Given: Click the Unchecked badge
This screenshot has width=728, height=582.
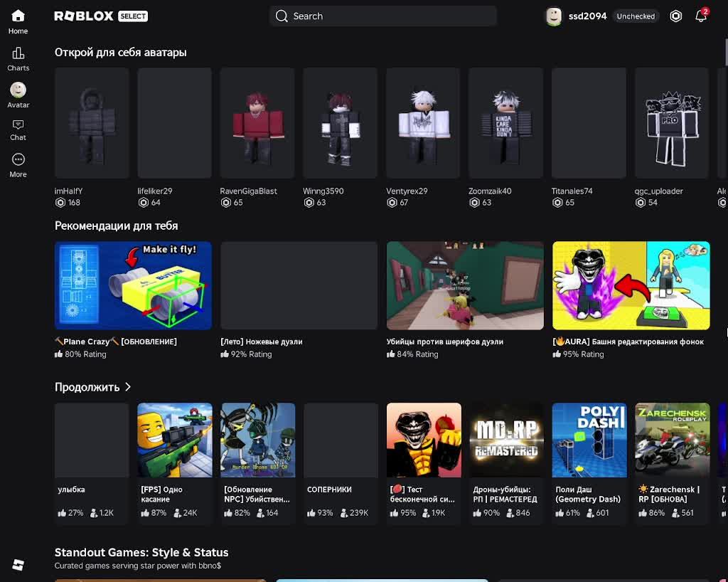Looking at the screenshot, I should point(636,16).
